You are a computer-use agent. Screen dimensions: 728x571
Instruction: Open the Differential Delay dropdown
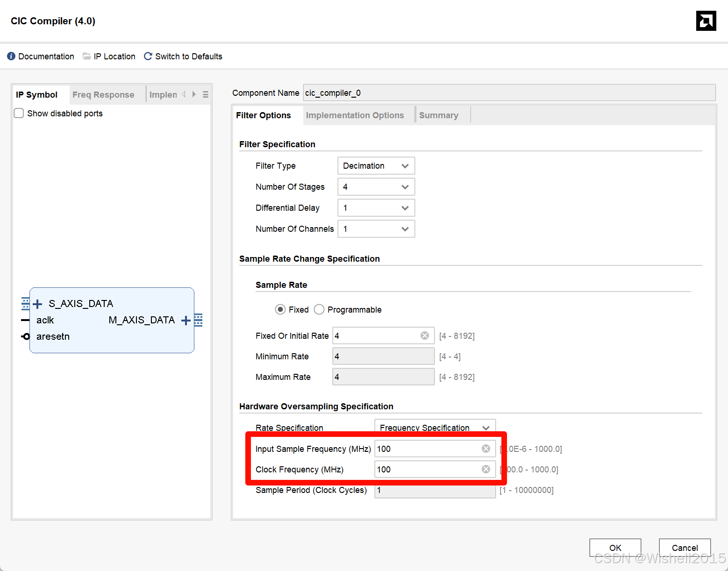pos(376,208)
